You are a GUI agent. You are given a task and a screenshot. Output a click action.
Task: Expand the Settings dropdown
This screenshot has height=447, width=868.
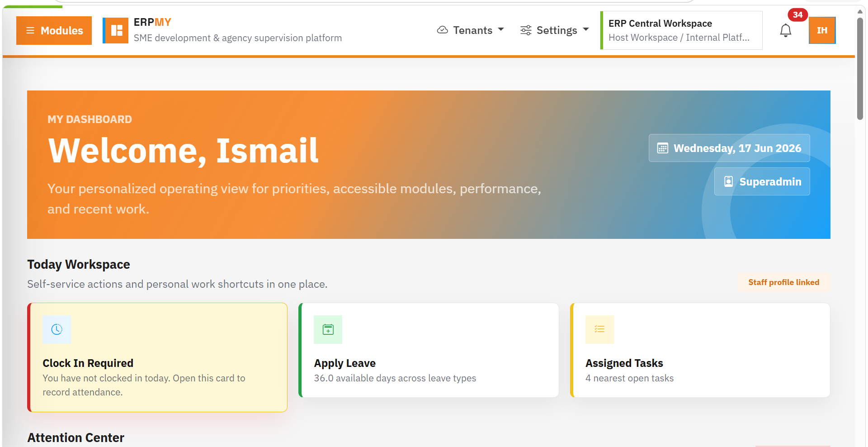click(554, 30)
